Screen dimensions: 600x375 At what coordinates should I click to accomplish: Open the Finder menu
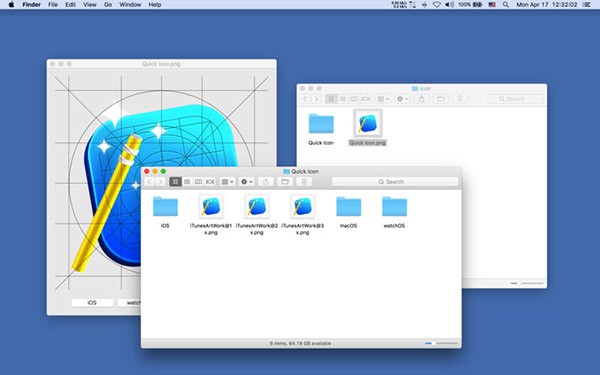[x=31, y=5]
